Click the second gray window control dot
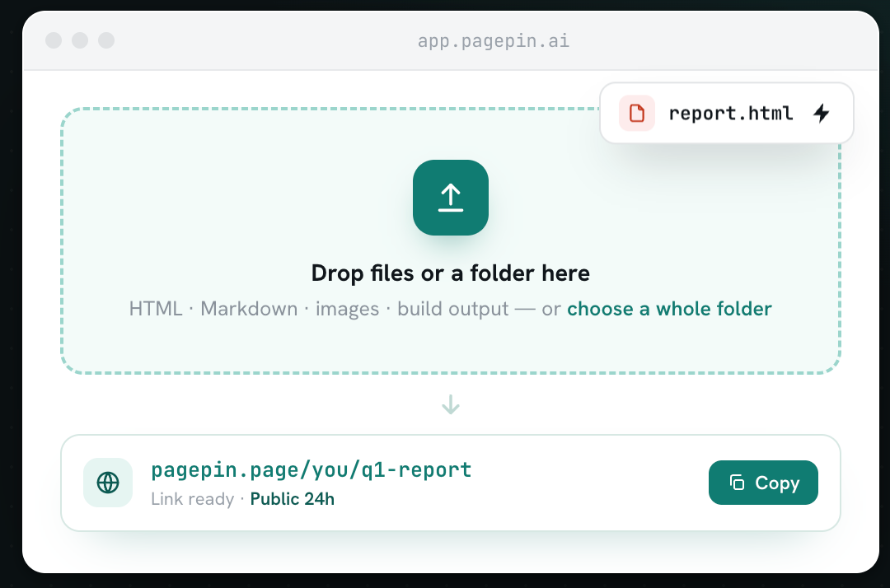 pyautogui.click(x=80, y=40)
